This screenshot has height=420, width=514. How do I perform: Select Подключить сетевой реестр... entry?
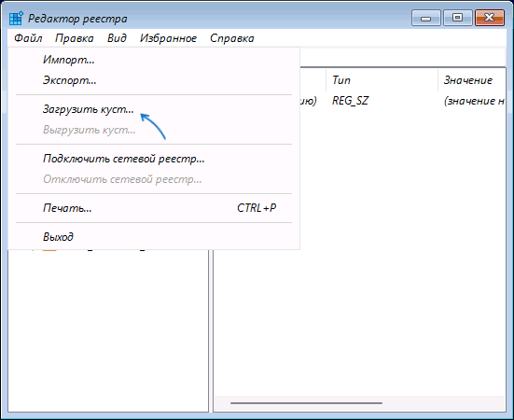(154, 159)
